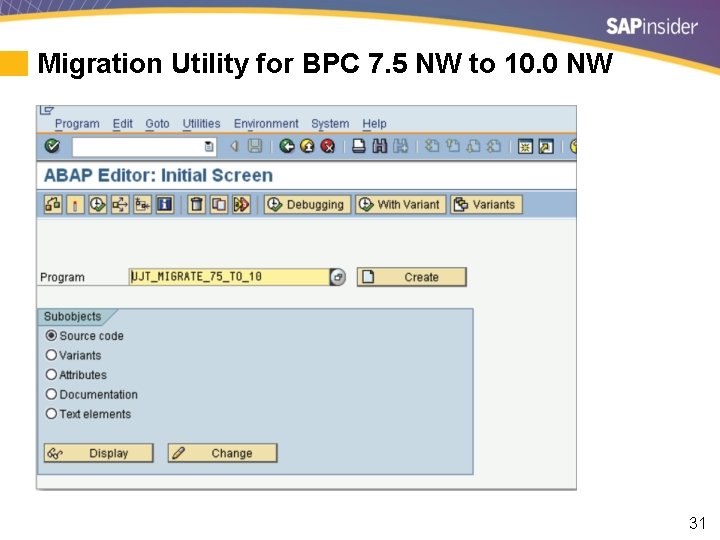Click the With Variant button
The height and width of the screenshot is (540, 720).
[400, 204]
